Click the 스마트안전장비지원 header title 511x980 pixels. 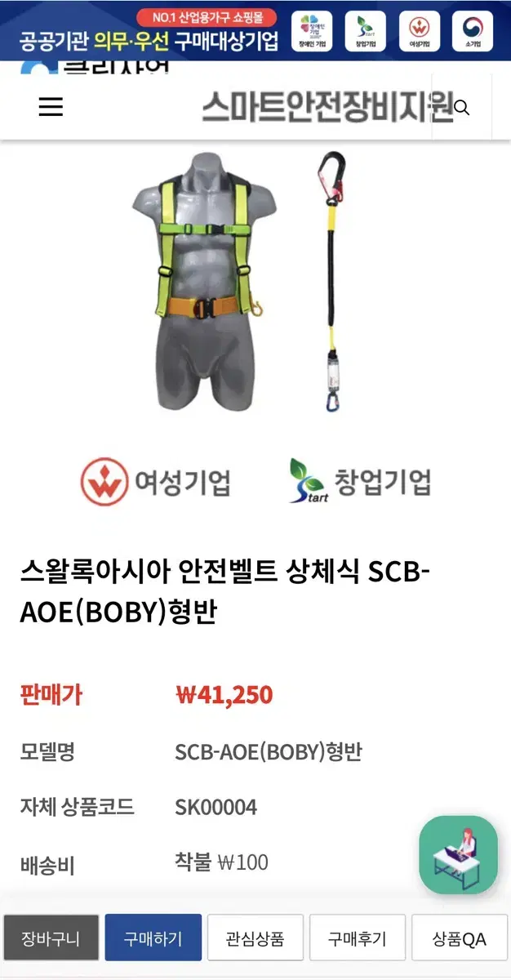pos(328,107)
